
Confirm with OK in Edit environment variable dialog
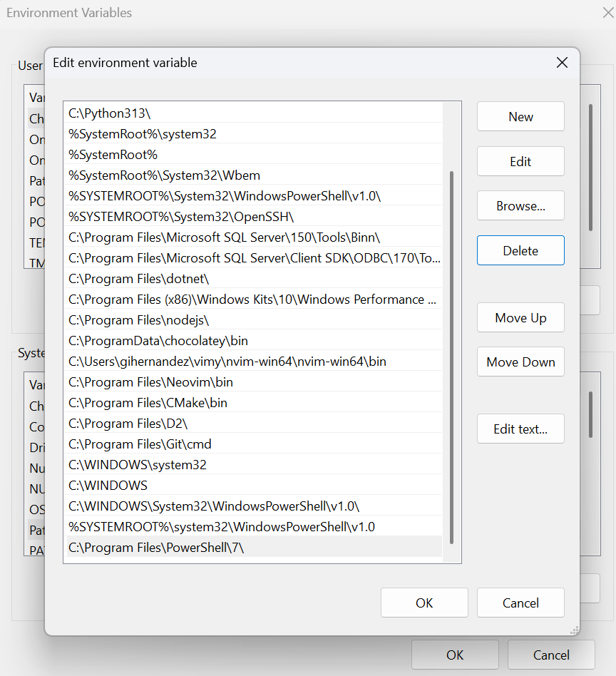[424, 603]
